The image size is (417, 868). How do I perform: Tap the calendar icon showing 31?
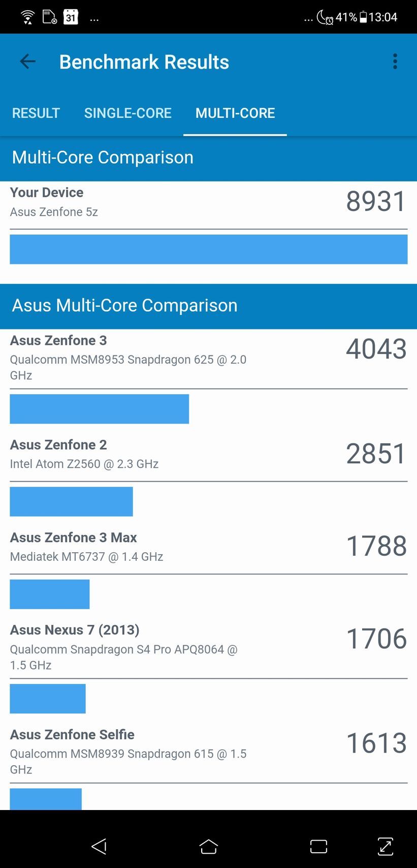point(71,17)
